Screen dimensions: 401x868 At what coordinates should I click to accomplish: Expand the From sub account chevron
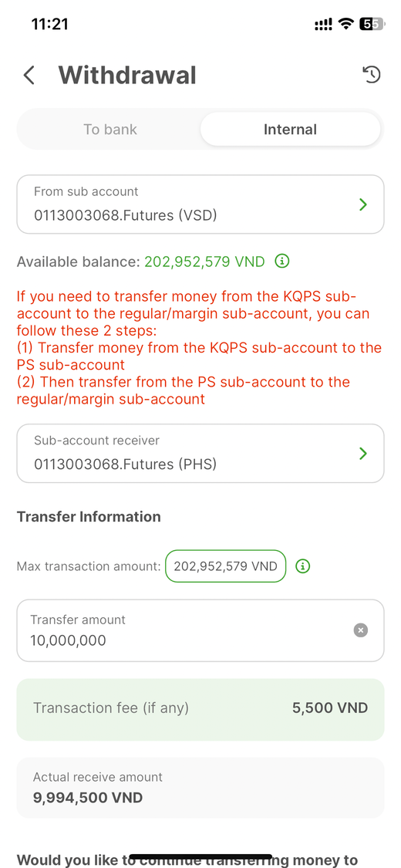tap(363, 204)
